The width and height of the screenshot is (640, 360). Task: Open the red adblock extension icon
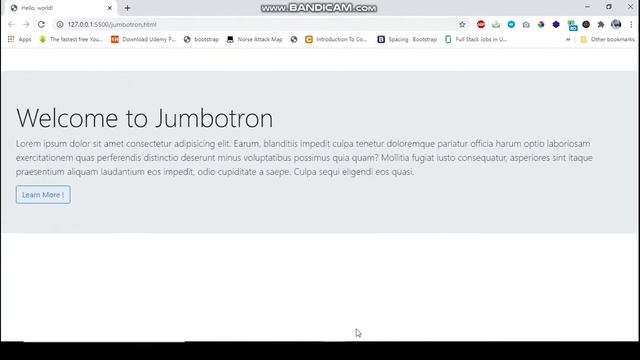tap(481, 24)
